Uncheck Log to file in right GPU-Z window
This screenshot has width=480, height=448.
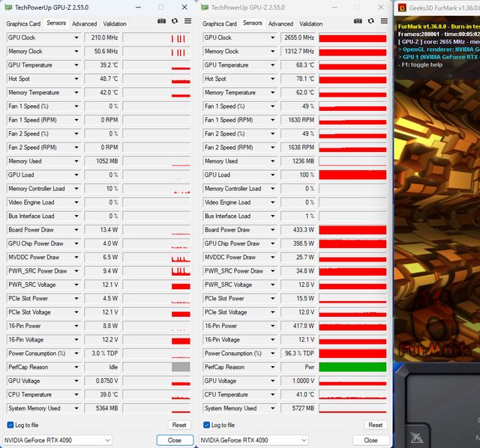point(207,425)
